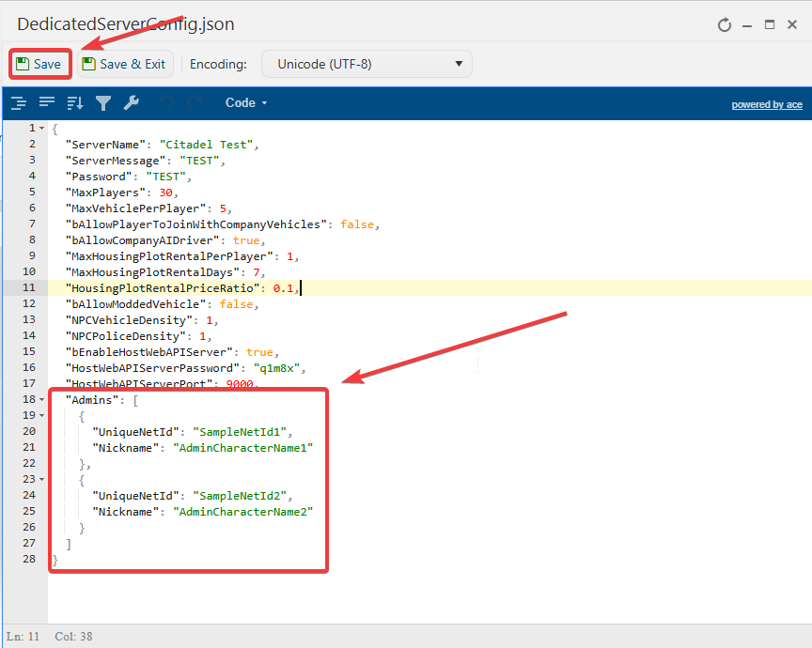The height and width of the screenshot is (648, 812).
Task: Click the undo icon in editor toolbar
Action: coord(166,103)
